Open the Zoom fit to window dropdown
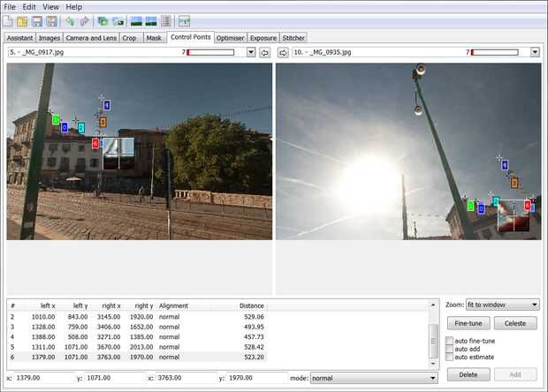The height and width of the screenshot is (392, 548). [503, 305]
